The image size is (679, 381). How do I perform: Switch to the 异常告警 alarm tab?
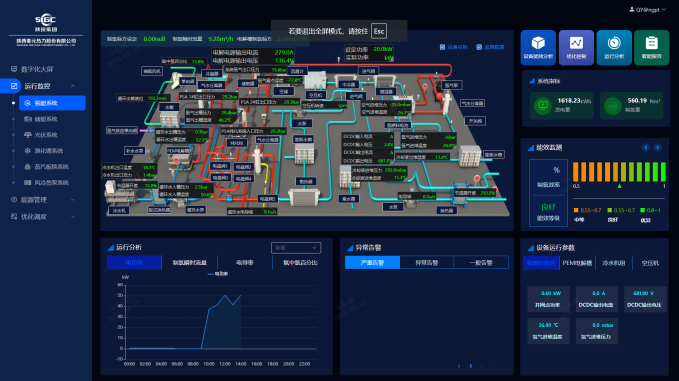coord(427,262)
